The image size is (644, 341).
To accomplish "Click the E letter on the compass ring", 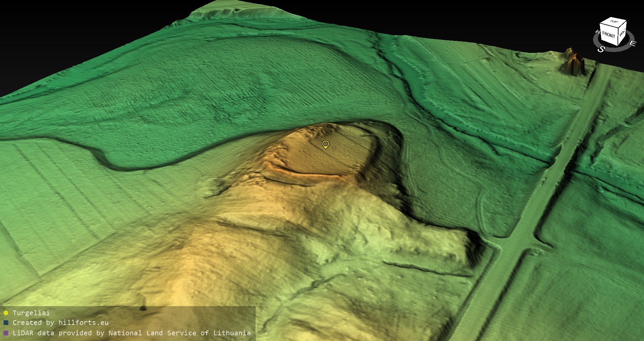I will tap(632, 43).
